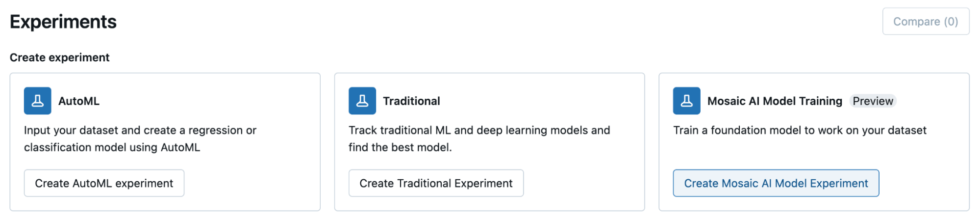Click the AutoML flask icon

coord(37,101)
